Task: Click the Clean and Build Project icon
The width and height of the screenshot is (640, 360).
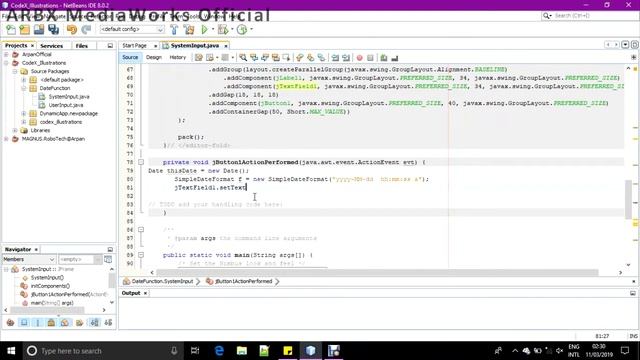Action: [x=189, y=29]
